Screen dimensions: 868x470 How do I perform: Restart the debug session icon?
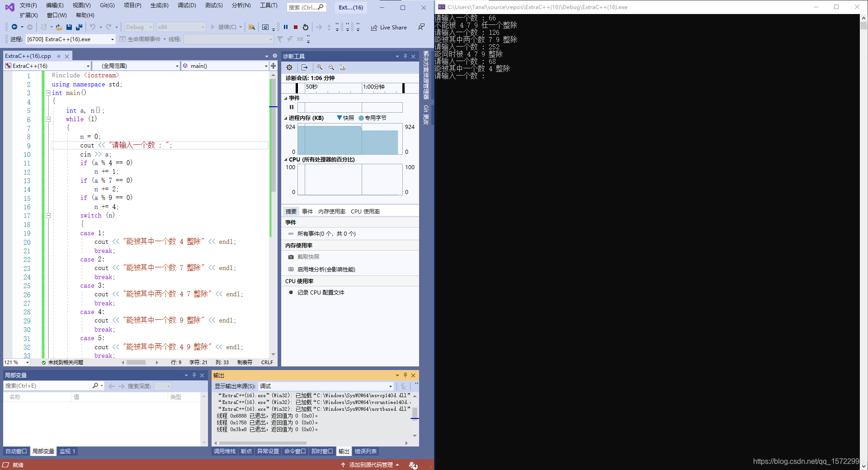point(306,27)
